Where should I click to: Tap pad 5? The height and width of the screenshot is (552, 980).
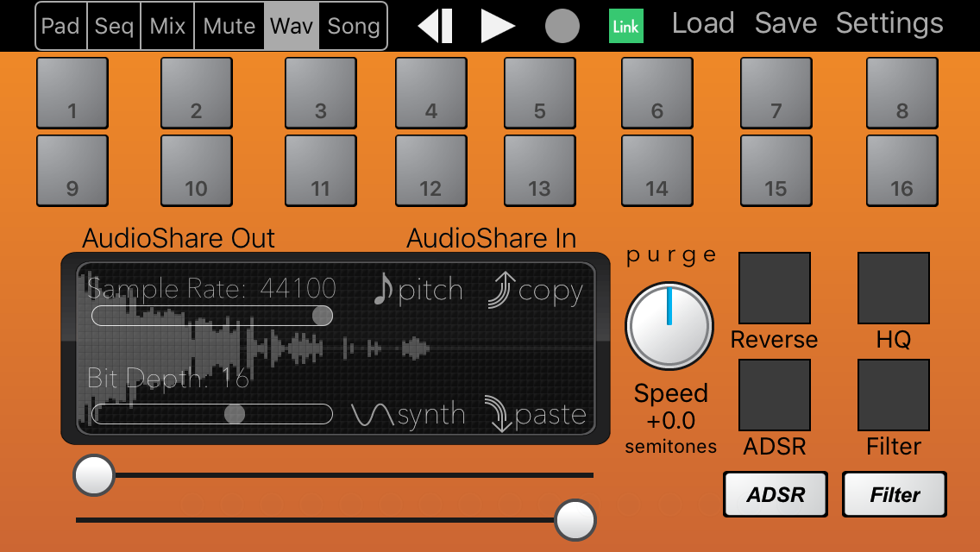(540, 92)
